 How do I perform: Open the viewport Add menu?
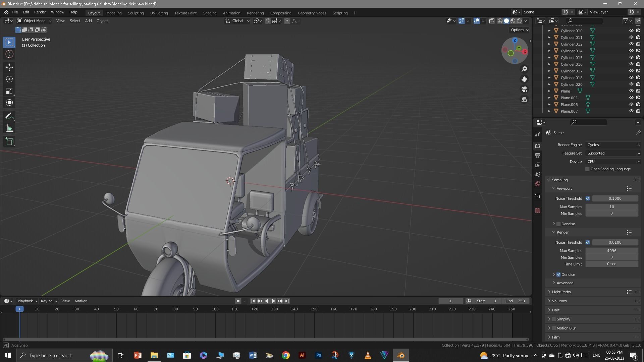88,21
